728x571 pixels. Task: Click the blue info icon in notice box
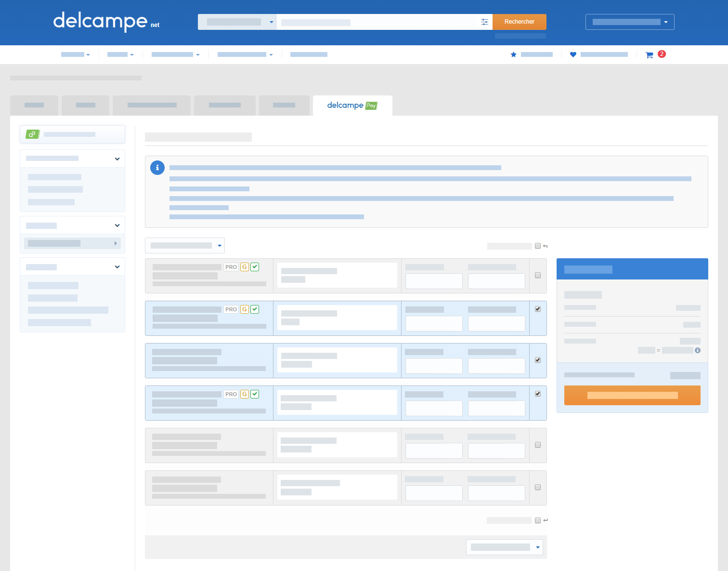coord(157,168)
